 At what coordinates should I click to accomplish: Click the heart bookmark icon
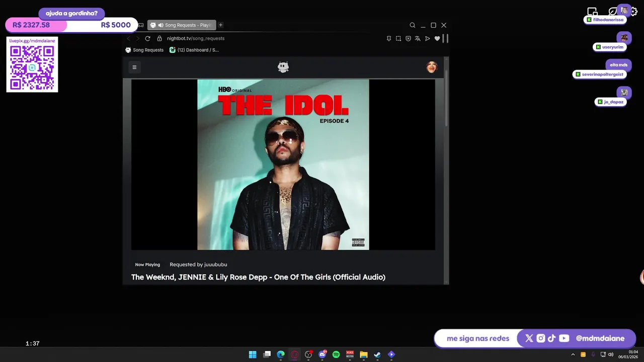pyautogui.click(x=437, y=38)
